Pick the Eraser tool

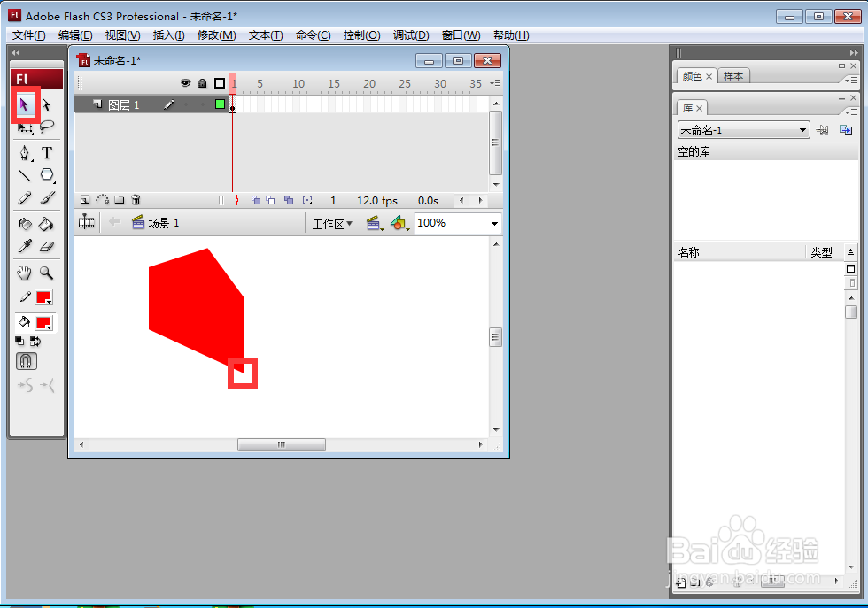47,246
